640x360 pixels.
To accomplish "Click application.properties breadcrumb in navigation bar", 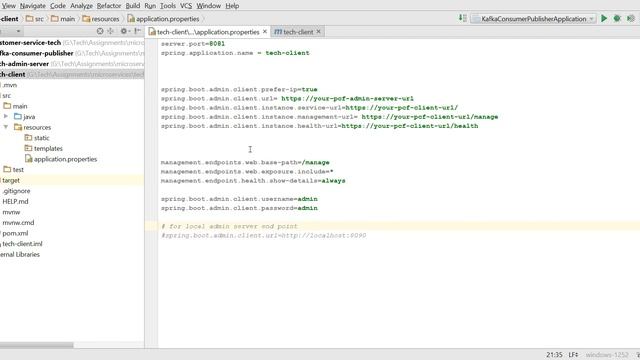I will (x=163, y=19).
